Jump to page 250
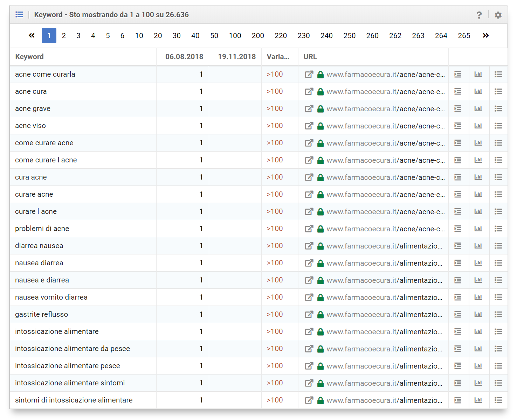Screen dimensions: 517x420 coord(350,35)
